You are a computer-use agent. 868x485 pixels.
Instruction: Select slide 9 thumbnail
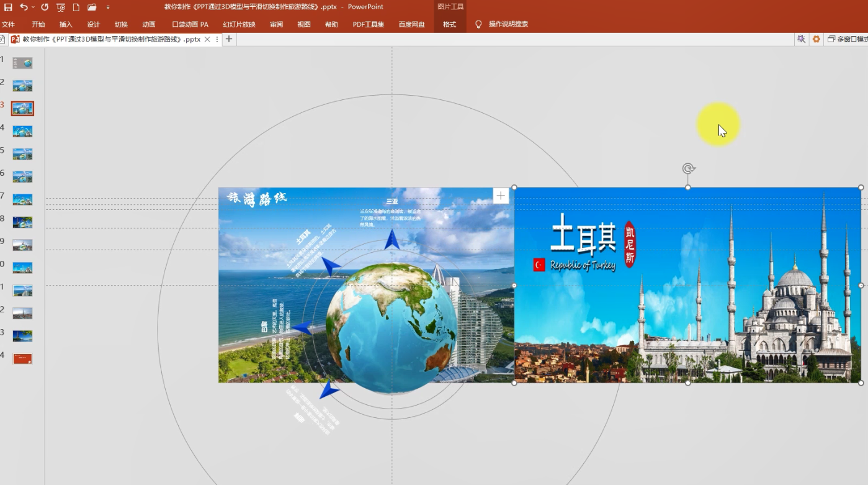(22, 245)
